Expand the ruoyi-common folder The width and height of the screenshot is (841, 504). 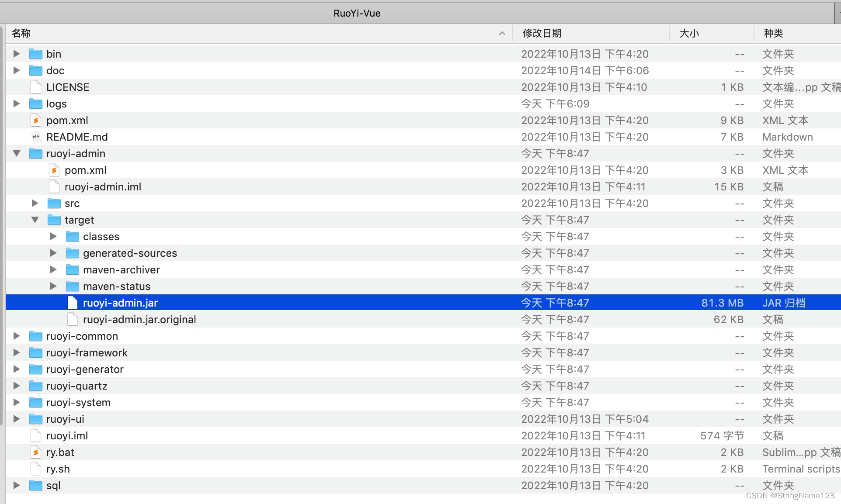[x=17, y=336]
